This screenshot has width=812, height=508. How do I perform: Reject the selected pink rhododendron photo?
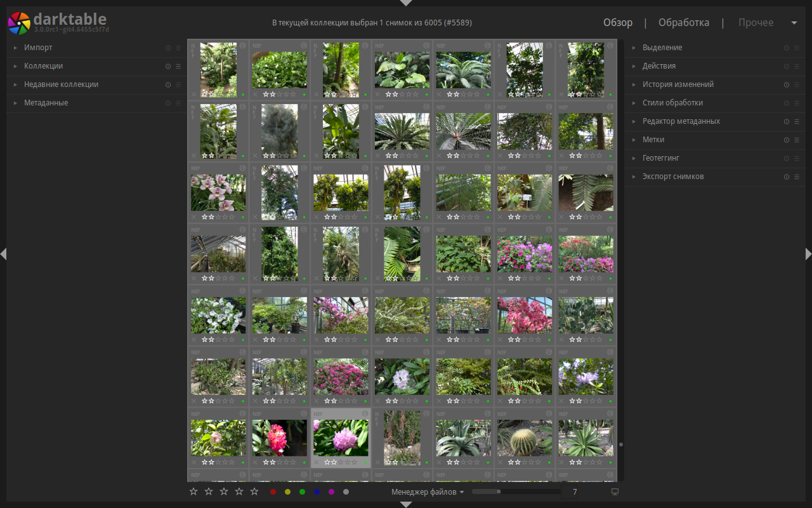(317, 462)
